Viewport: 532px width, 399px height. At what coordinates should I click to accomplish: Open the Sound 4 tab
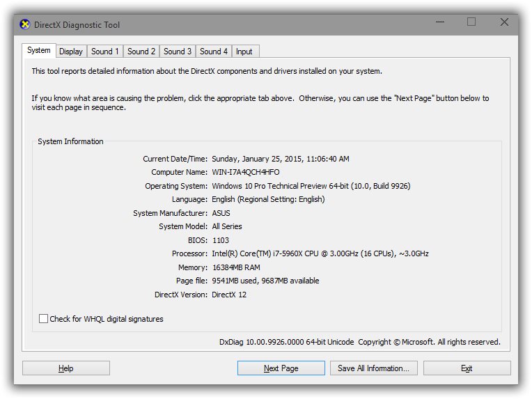click(x=213, y=52)
